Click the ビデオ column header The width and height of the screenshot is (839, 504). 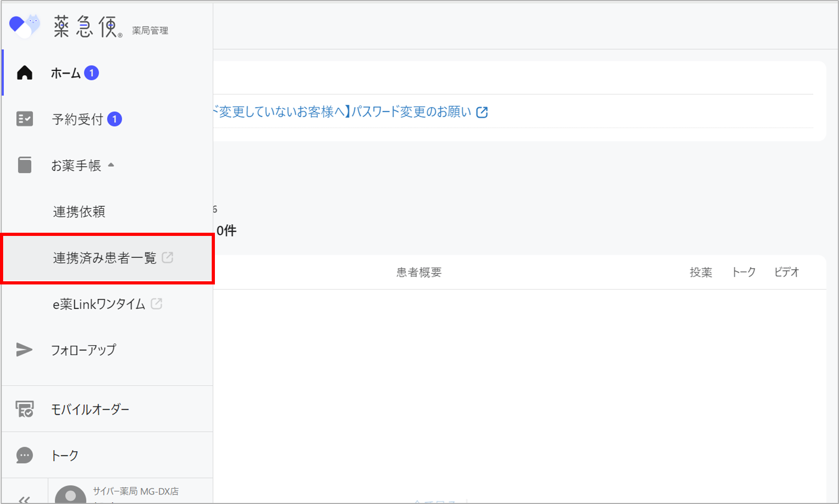tap(786, 272)
